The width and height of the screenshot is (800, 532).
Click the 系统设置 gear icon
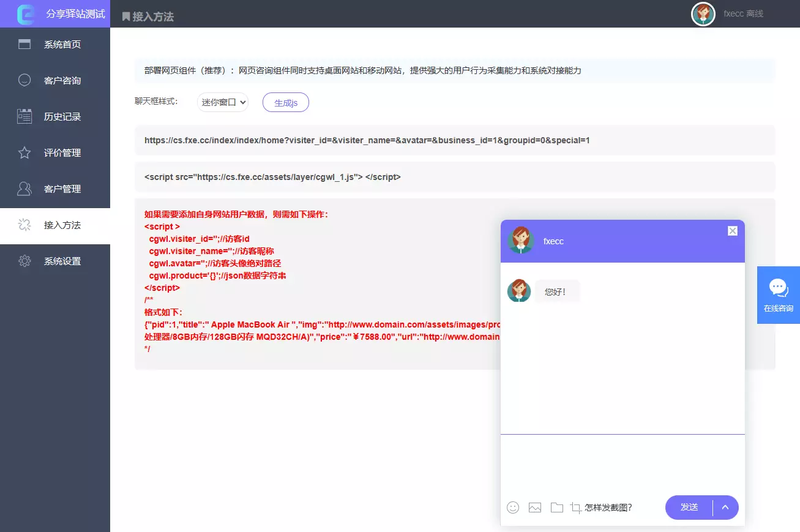click(x=24, y=261)
